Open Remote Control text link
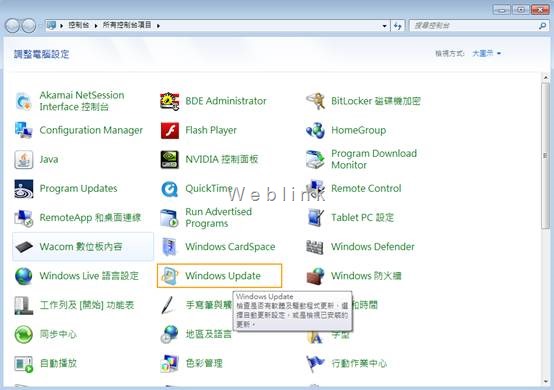The height and width of the screenshot is (390, 554). [366, 189]
